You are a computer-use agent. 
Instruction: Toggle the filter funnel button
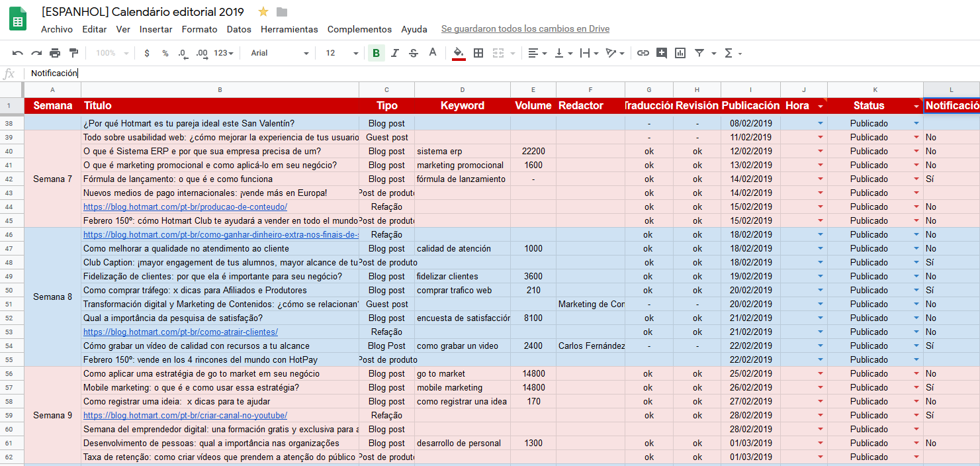(699, 53)
